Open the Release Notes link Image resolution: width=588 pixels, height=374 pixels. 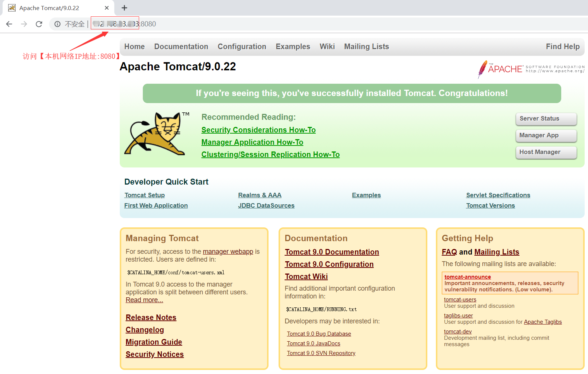151,317
